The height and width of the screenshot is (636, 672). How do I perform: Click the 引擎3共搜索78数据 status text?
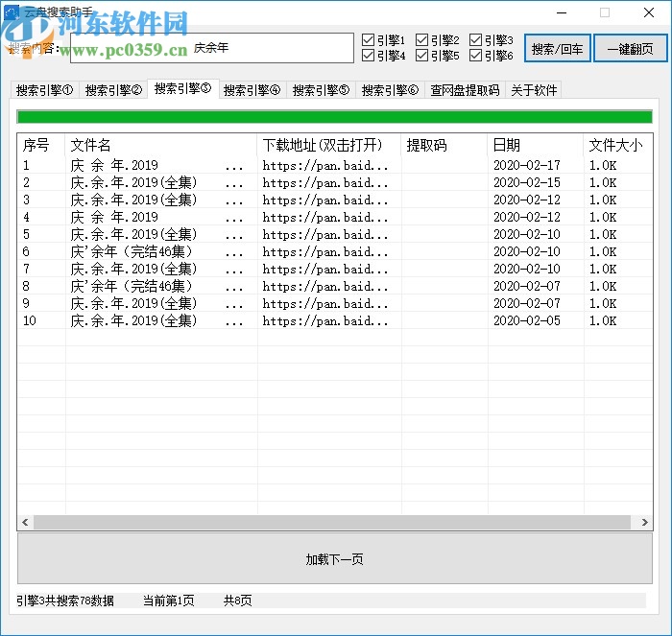[65, 601]
